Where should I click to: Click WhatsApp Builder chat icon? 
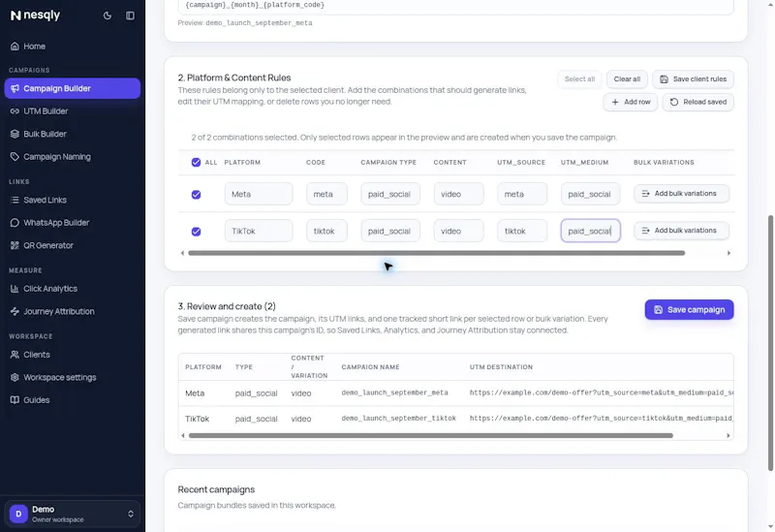[x=15, y=223]
